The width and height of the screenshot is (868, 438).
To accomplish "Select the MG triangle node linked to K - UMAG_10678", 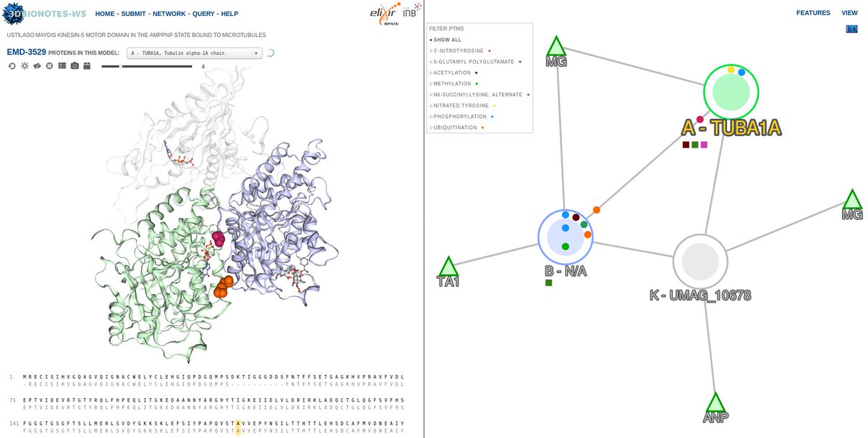I will pyautogui.click(x=853, y=200).
